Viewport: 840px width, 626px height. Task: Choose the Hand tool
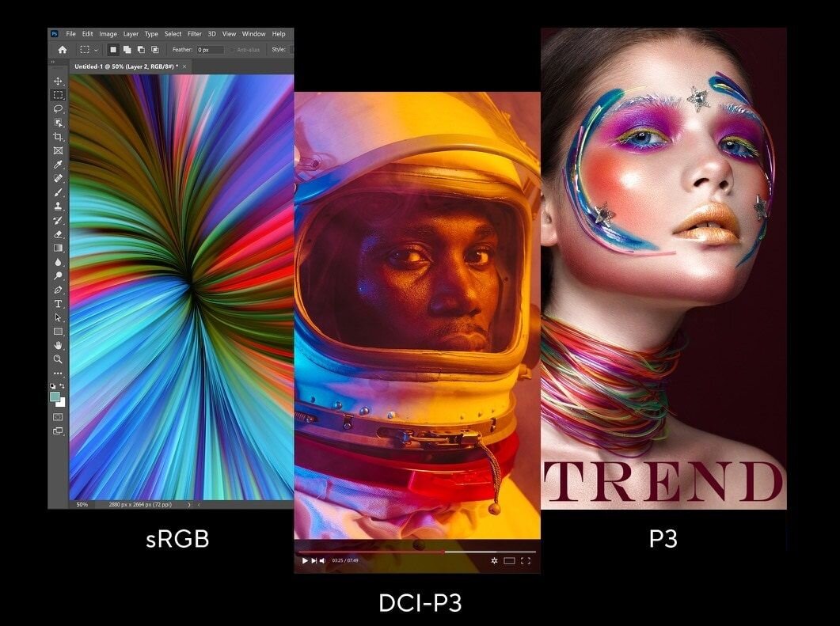pos(58,345)
